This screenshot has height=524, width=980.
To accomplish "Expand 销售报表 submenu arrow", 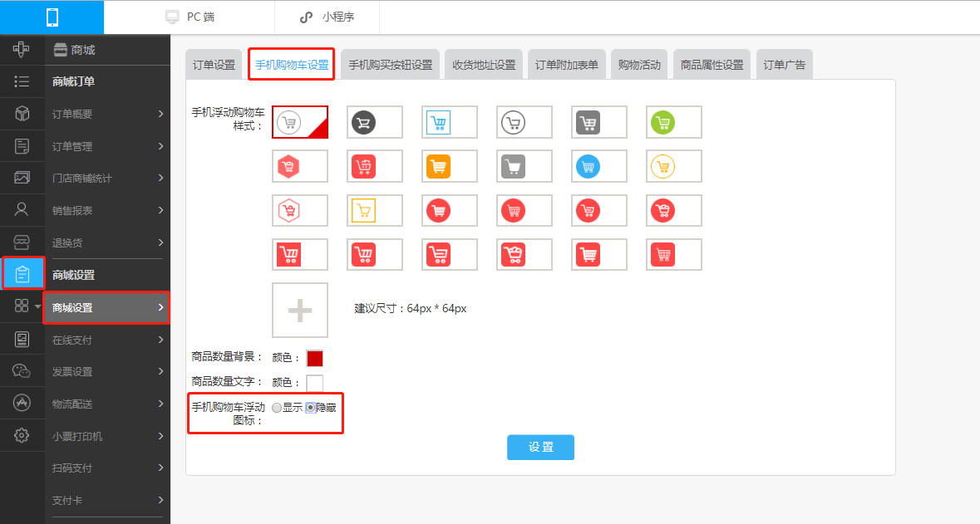I will [160, 210].
